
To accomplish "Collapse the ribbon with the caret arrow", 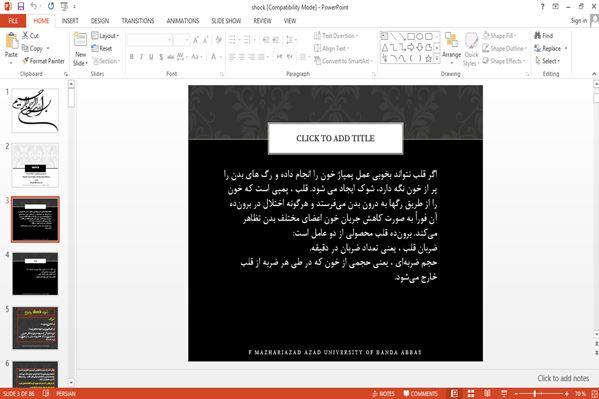I will point(594,74).
